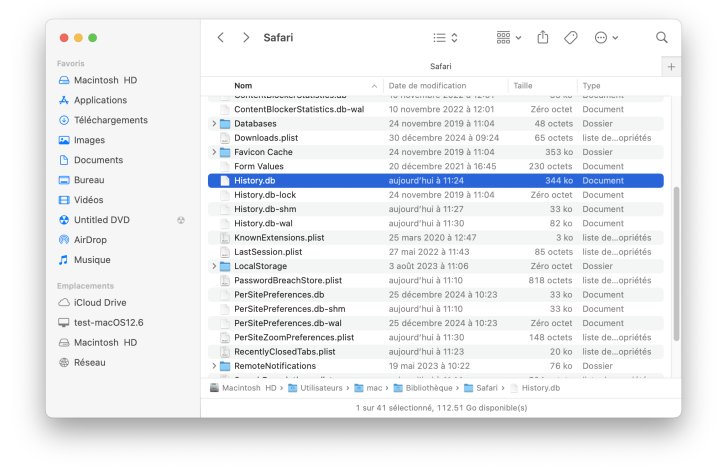Image resolution: width=720 pixels, height=474 pixels.
Task: Sort by Date de modification column
Action: [x=445, y=86]
